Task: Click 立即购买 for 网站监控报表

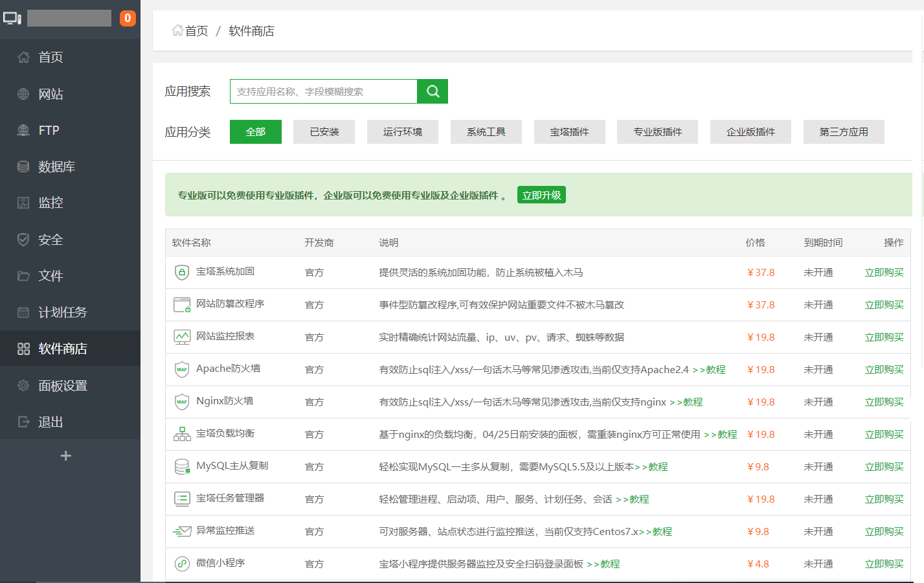Action: pyautogui.click(x=884, y=337)
